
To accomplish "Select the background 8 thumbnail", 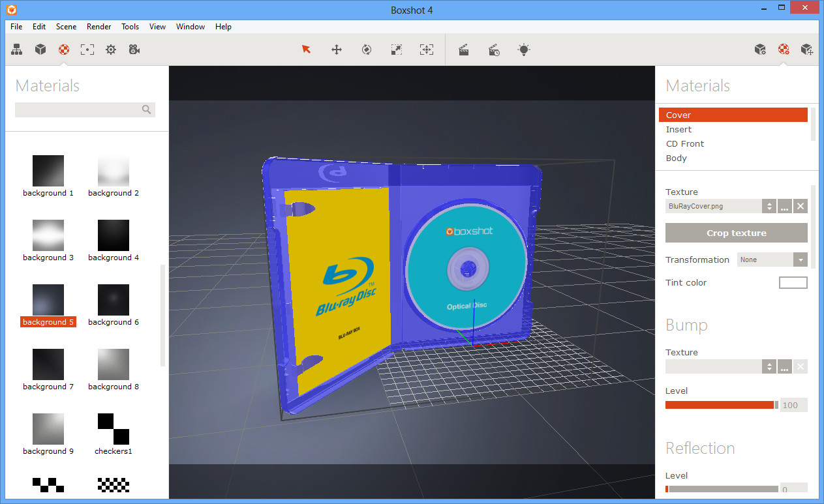I will [x=114, y=364].
